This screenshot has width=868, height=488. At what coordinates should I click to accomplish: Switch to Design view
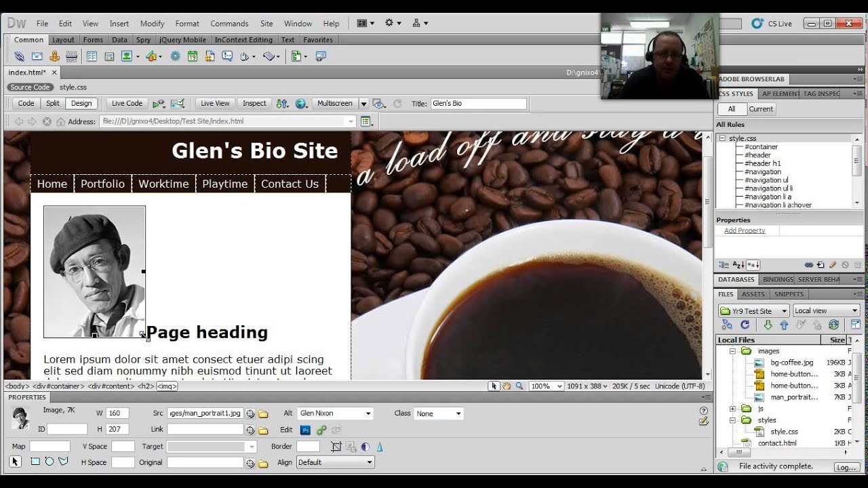(x=81, y=104)
